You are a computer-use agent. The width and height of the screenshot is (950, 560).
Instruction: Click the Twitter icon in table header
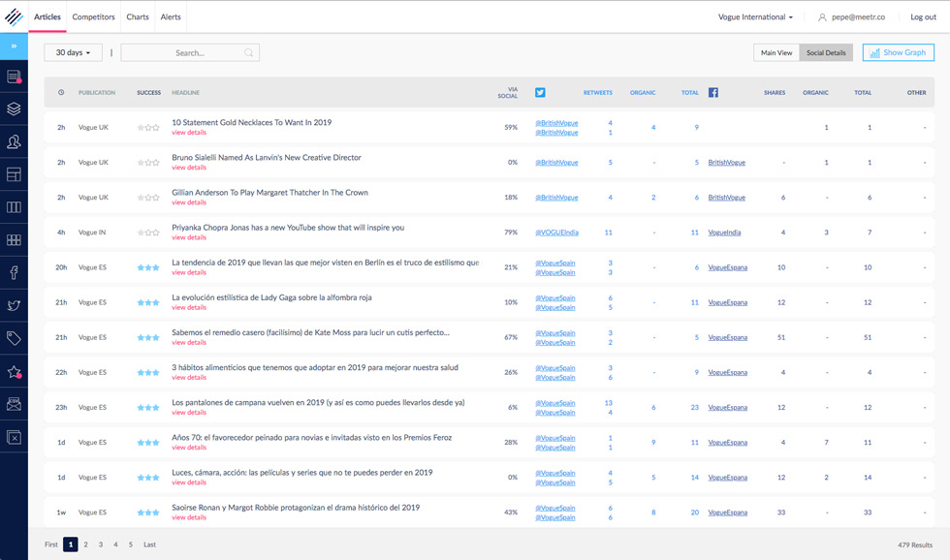tap(540, 93)
